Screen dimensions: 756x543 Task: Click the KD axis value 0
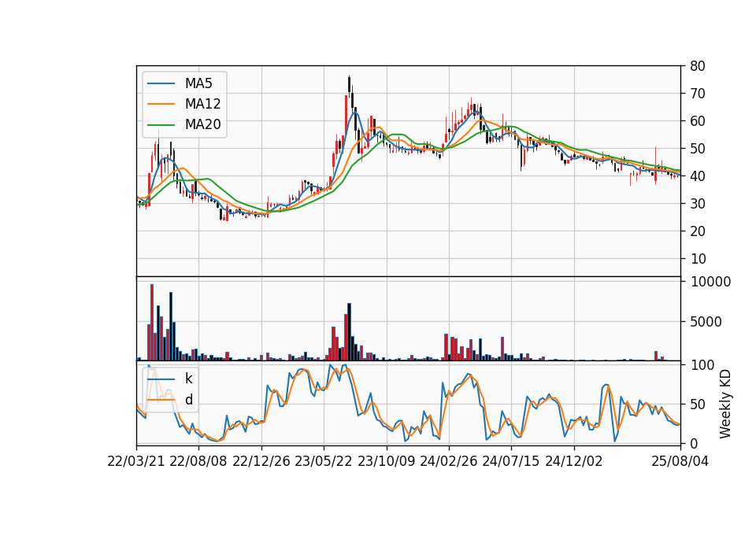pos(695,444)
